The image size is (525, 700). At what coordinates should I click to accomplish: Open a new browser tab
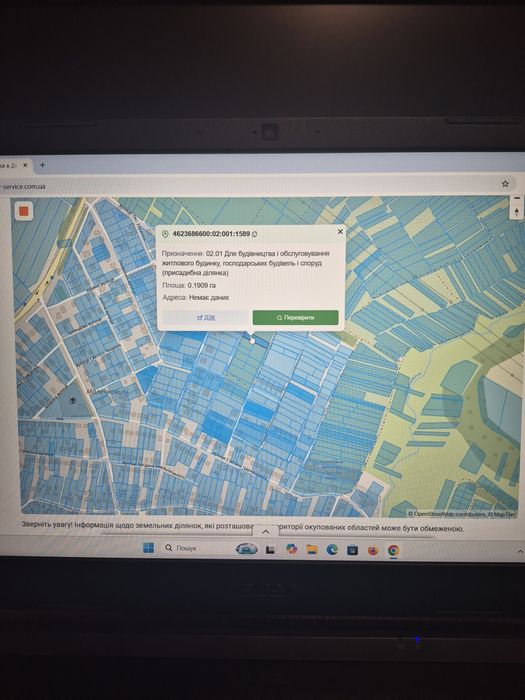[x=42, y=165]
